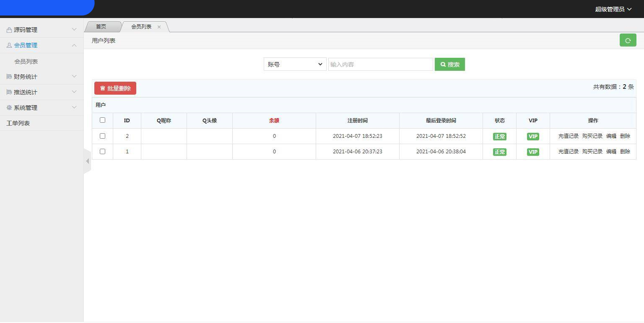Select the 源码管理 sidebar icon
This screenshot has height=323, width=644.
(x=8, y=30)
